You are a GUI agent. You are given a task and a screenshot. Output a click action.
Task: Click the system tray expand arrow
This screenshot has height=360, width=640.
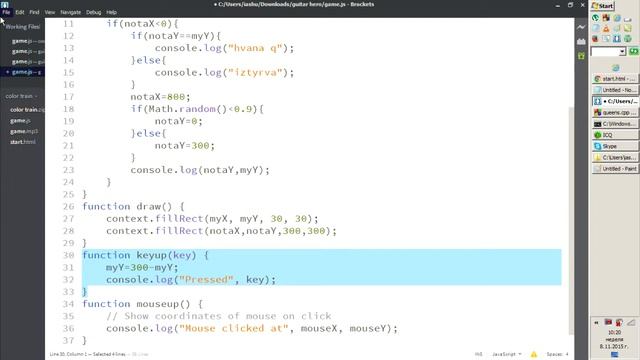pyautogui.click(x=596, y=322)
